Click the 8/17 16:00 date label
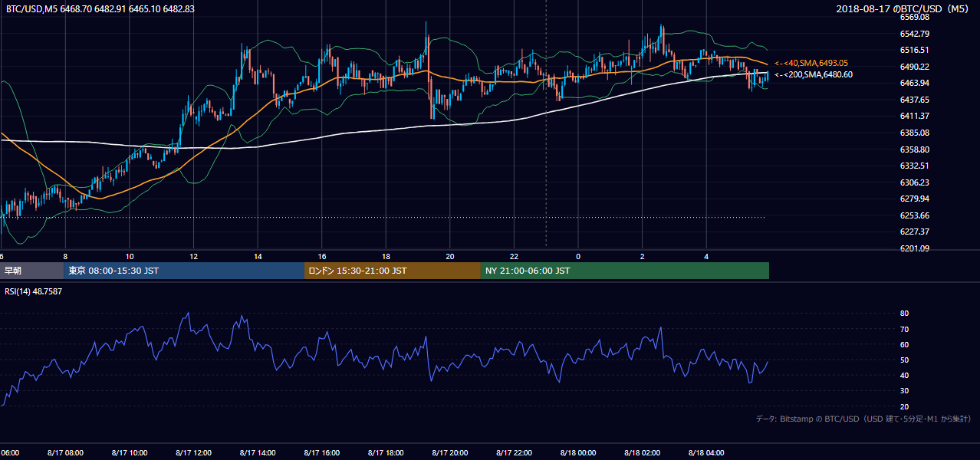 coord(321,453)
